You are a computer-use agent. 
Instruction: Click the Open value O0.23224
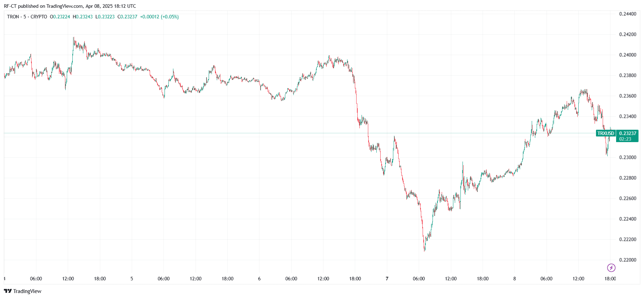point(60,17)
